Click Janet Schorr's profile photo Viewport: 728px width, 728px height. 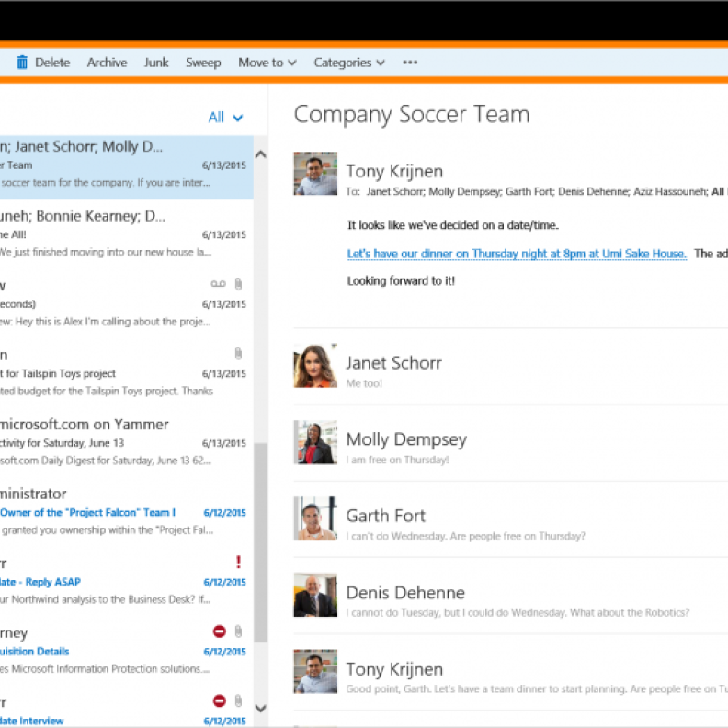click(x=315, y=366)
